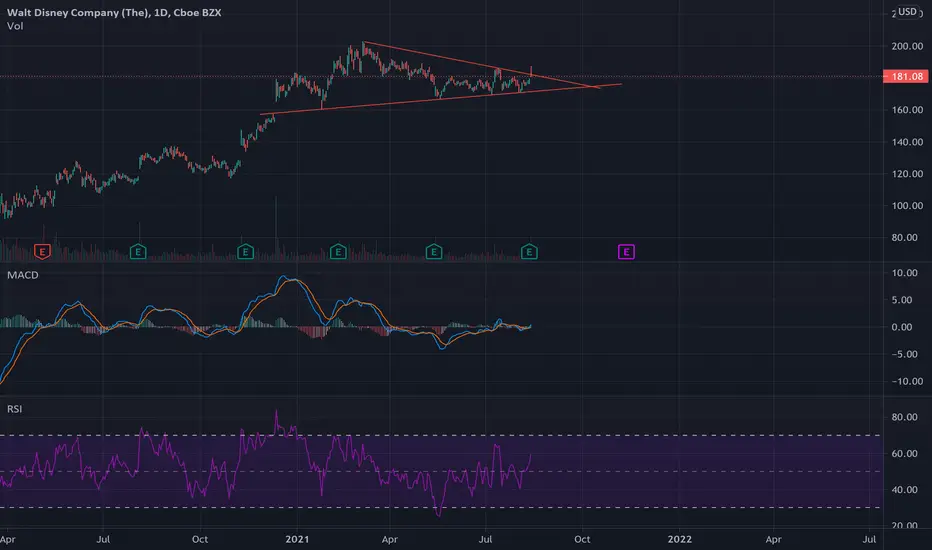This screenshot has width=932, height=550.
Task: Open the earliest green earnings E marker
Action: pyautogui.click(x=138, y=252)
